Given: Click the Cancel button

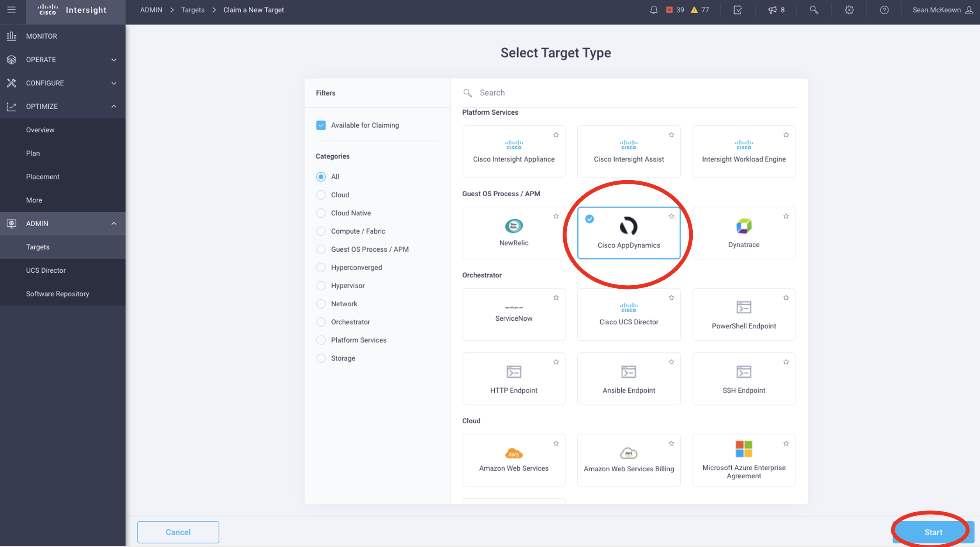Looking at the screenshot, I should point(178,532).
